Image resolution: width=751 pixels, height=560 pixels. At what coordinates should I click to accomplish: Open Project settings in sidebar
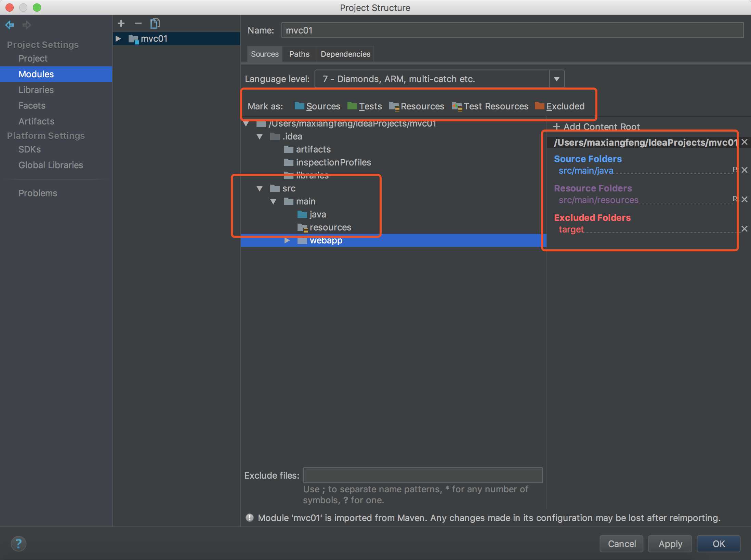(x=33, y=58)
